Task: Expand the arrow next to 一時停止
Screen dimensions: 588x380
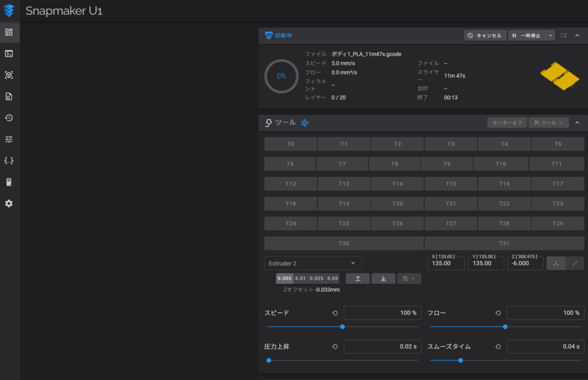Action: (x=551, y=36)
